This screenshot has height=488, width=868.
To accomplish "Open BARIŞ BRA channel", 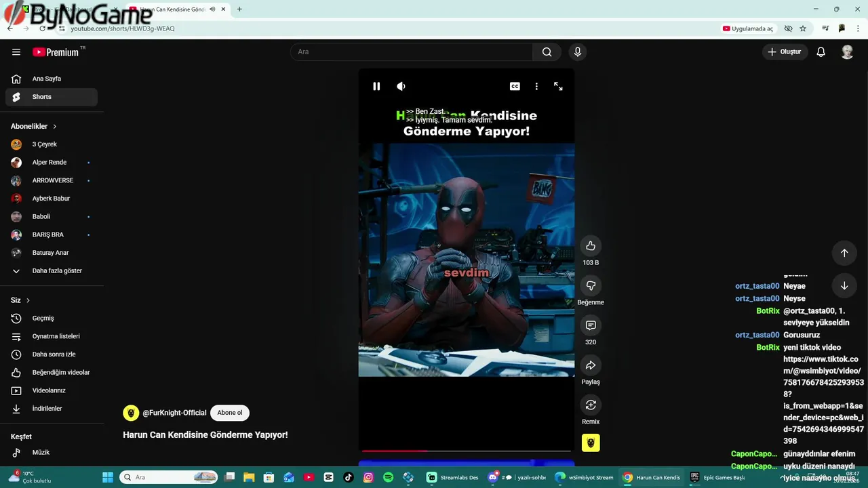I will [x=52, y=235].
